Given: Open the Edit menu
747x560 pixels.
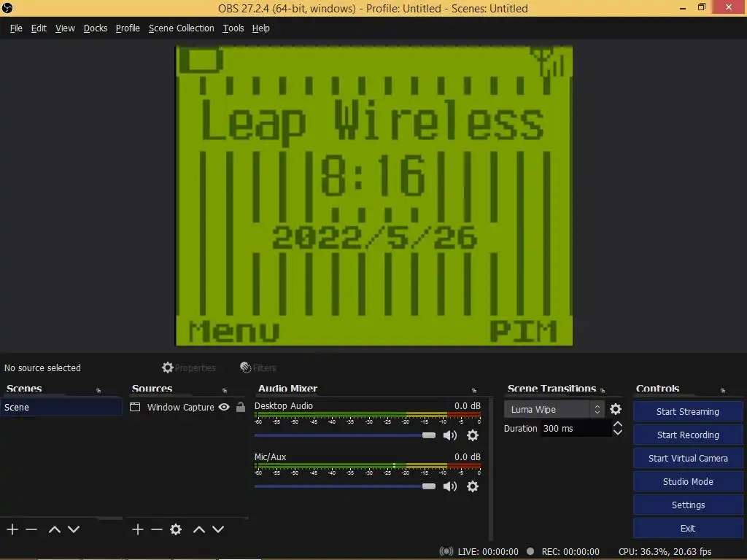Looking at the screenshot, I should pyautogui.click(x=39, y=28).
